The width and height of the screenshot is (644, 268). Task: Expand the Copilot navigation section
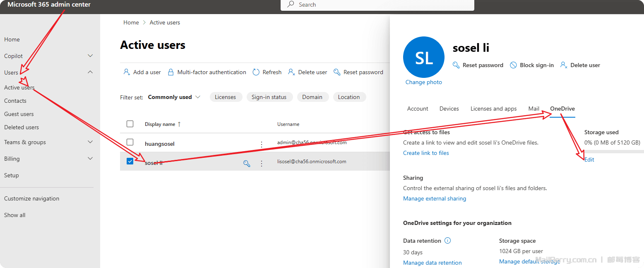(x=90, y=56)
